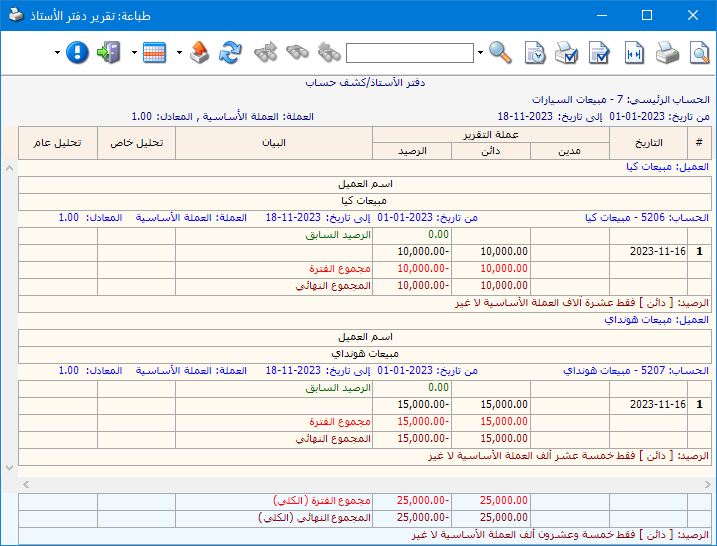The width and height of the screenshot is (717, 546).
Task: Click the export tray with orange arrow
Action: click(x=199, y=53)
